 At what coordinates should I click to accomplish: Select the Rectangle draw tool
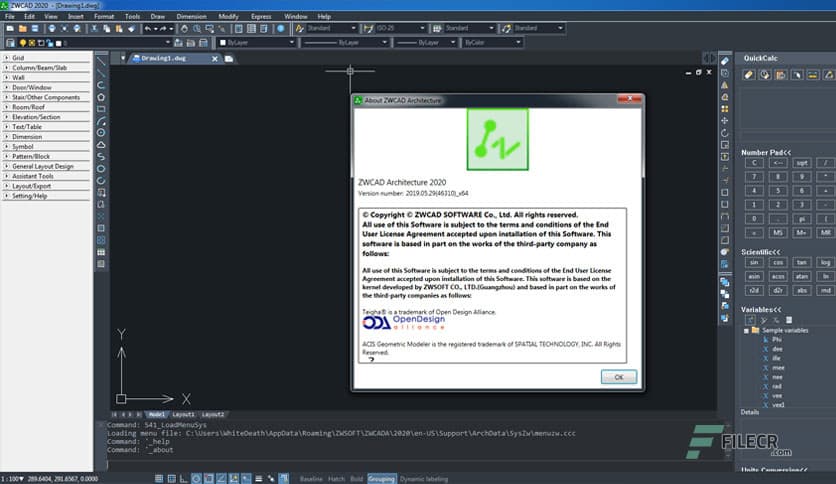pos(101,97)
